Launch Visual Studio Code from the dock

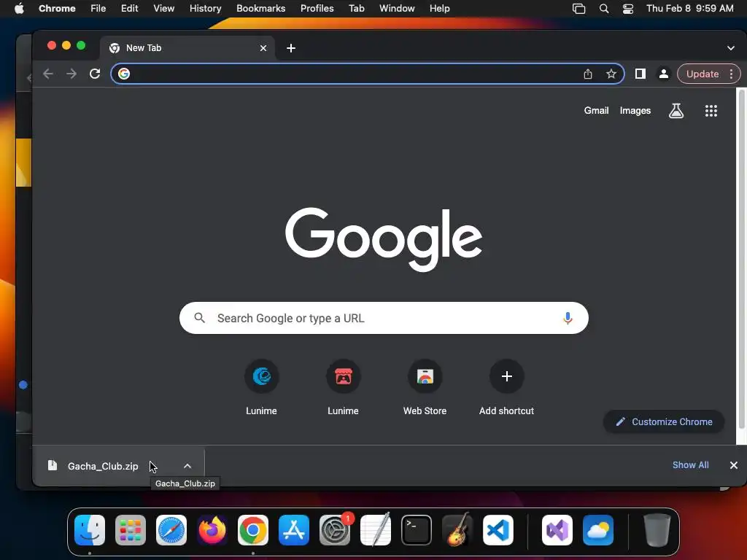(x=498, y=530)
